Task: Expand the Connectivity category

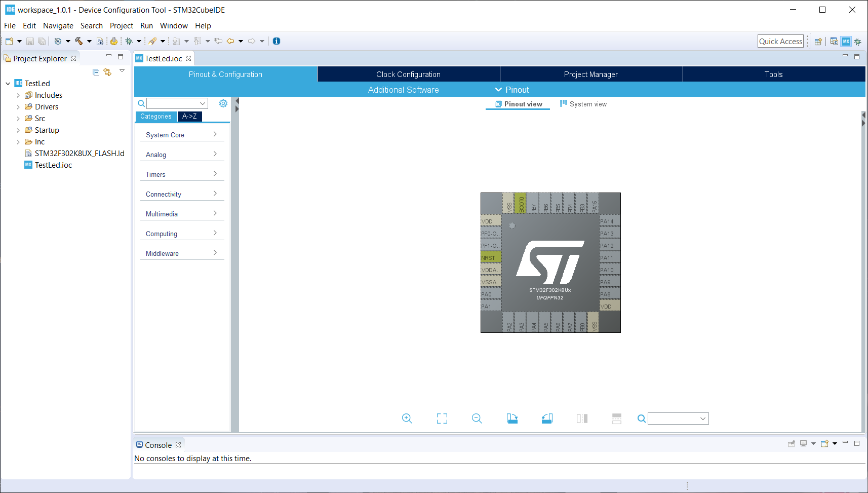Action: 182,194
